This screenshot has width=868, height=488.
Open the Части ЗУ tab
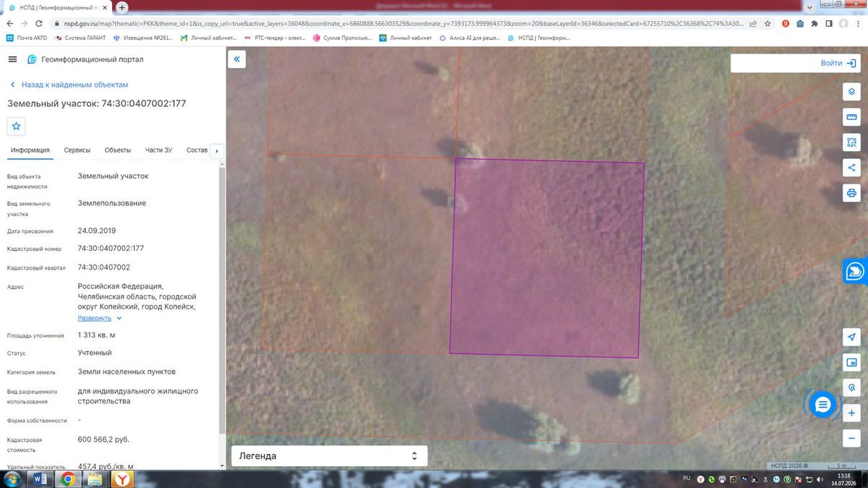[x=158, y=150]
